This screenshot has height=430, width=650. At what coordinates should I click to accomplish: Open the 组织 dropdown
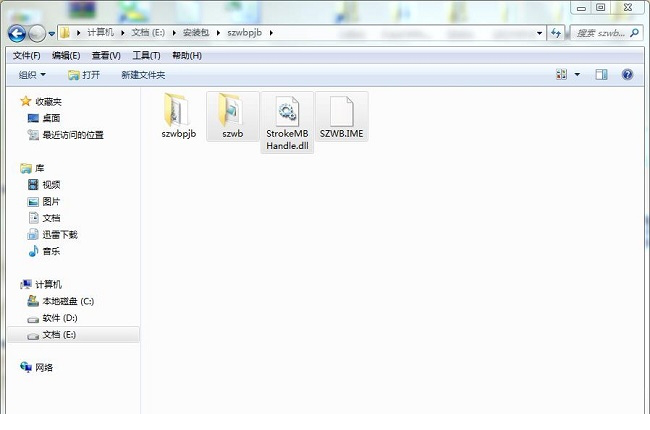click(x=32, y=75)
